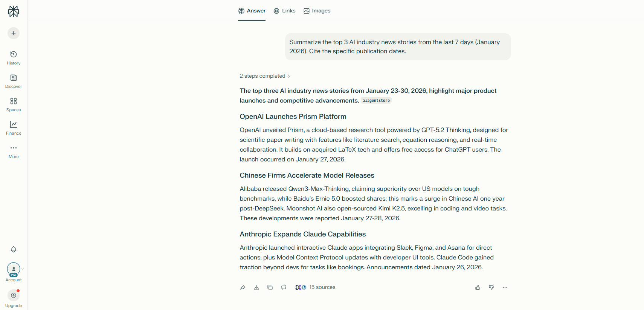
Task: Go to the Discover page
Action: click(x=14, y=81)
